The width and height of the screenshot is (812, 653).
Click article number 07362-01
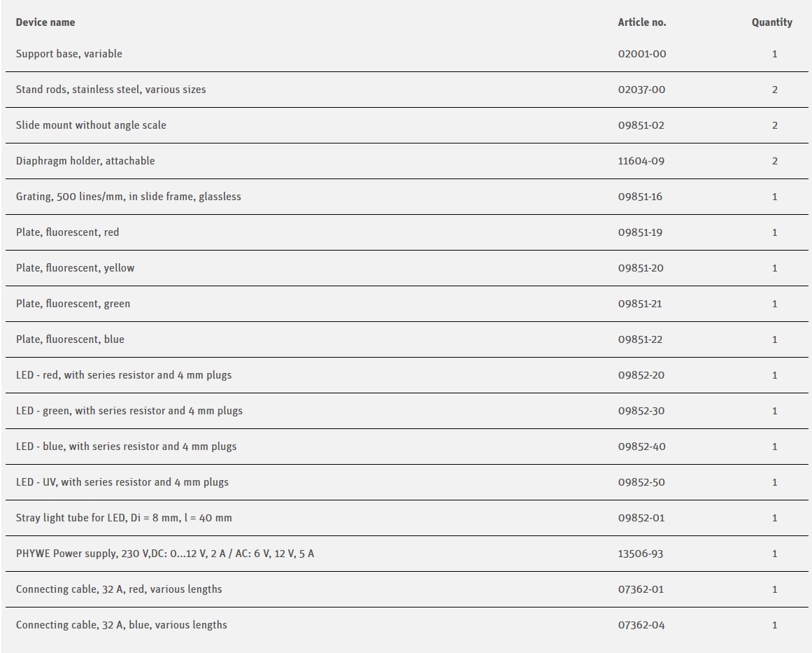tap(641, 589)
